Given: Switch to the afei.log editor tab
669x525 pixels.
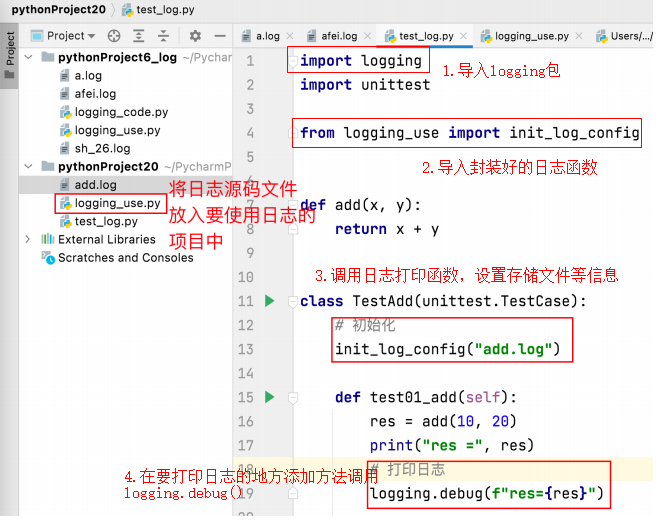Looking at the screenshot, I should coord(337,36).
